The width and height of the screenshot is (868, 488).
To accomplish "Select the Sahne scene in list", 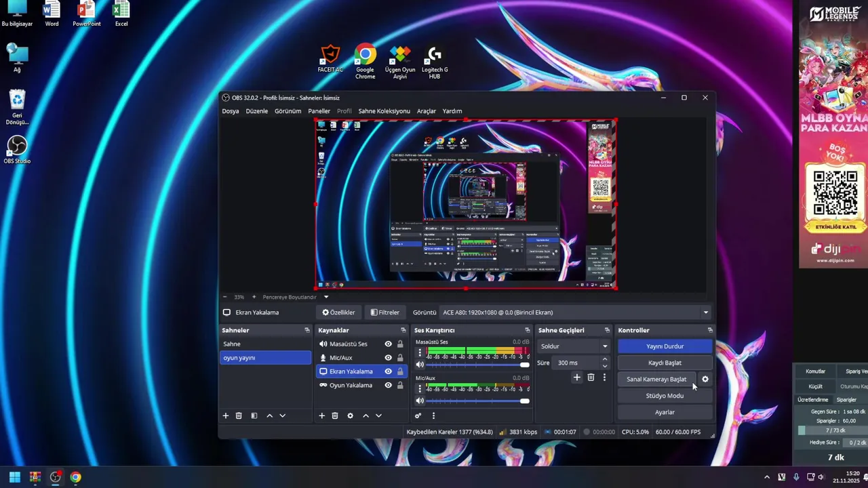I will pyautogui.click(x=265, y=344).
